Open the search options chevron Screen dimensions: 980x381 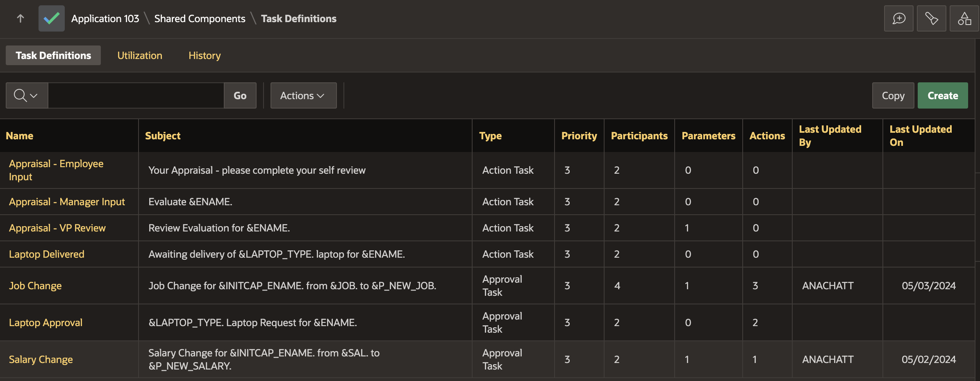point(33,95)
